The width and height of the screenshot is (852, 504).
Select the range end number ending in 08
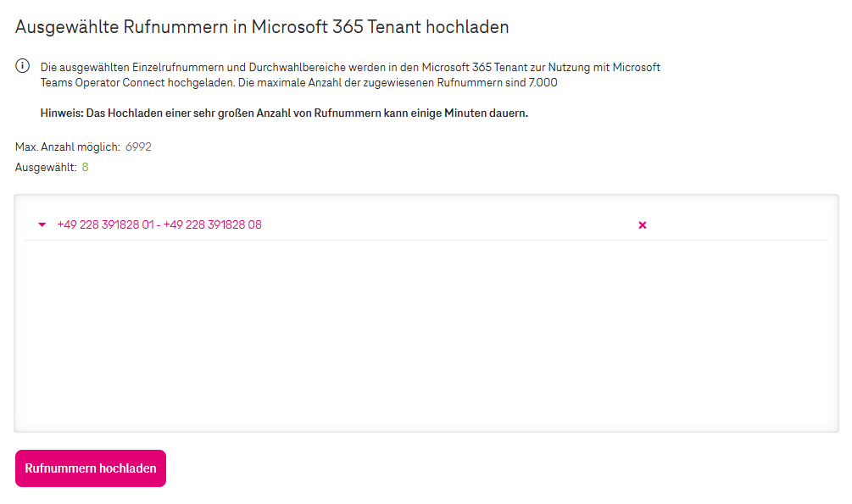pyautogui.click(x=213, y=225)
